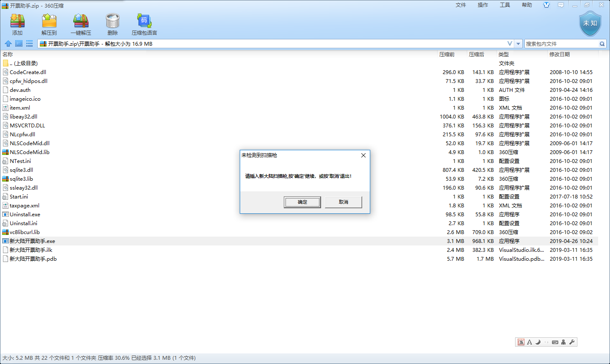The image size is (610, 364).
Task: Open the 操作 menu
Action: pos(483,5)
